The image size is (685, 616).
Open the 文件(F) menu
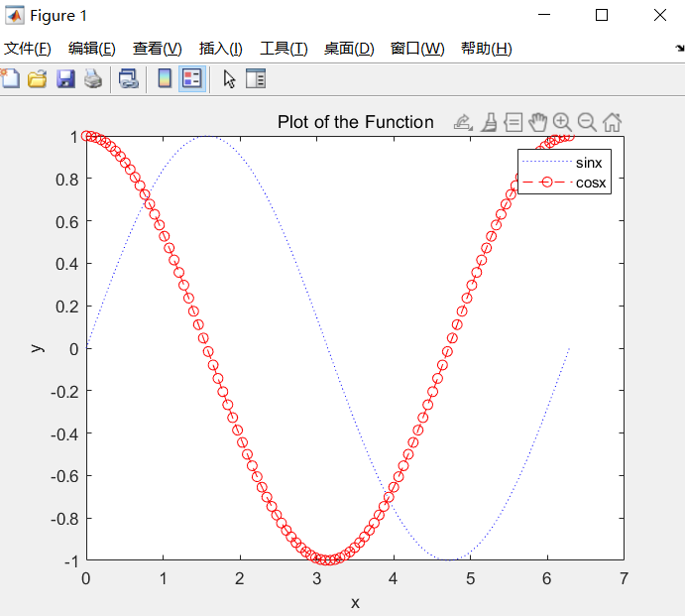pos(28,49)
